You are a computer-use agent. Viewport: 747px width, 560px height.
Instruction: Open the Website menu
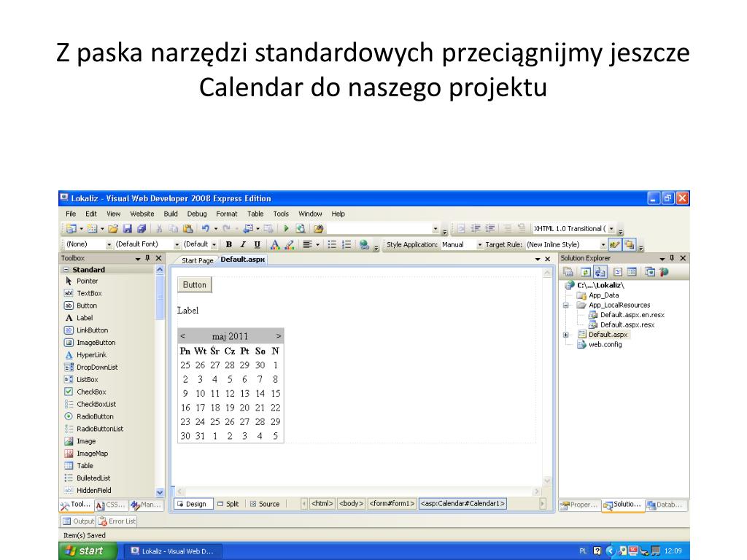(x=142, y=214)
